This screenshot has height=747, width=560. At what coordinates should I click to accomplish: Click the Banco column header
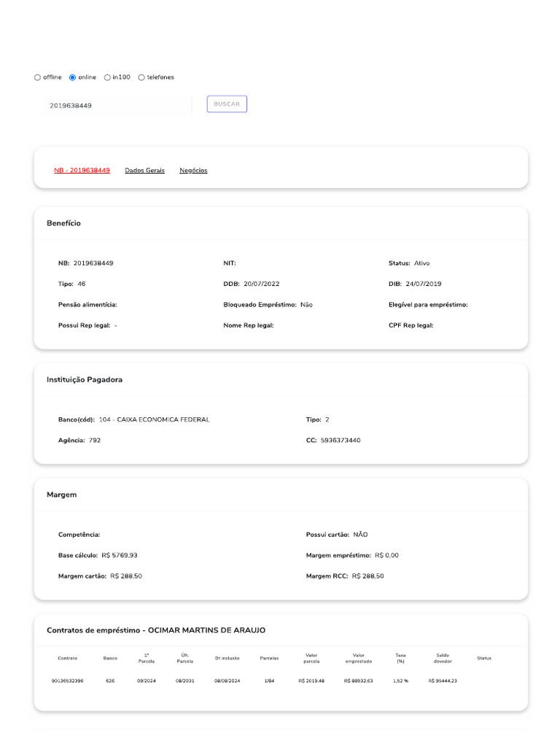(110, 658)
